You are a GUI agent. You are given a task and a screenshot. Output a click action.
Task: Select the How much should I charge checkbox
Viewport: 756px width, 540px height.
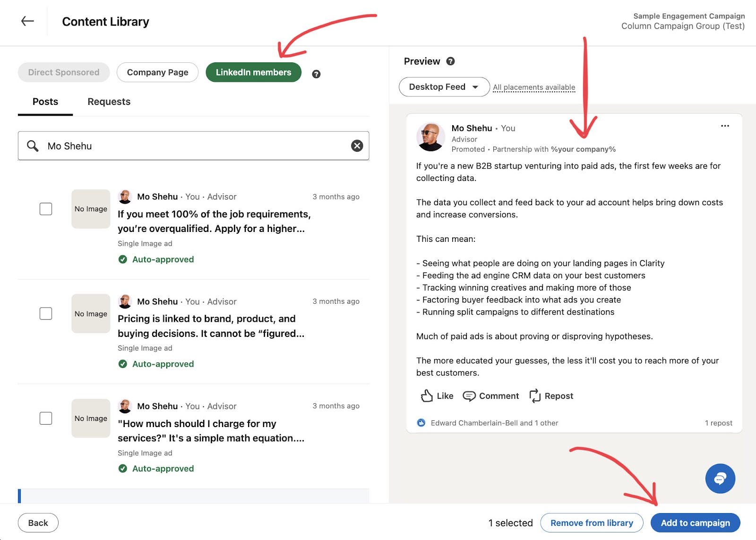(x=46, y=418)
